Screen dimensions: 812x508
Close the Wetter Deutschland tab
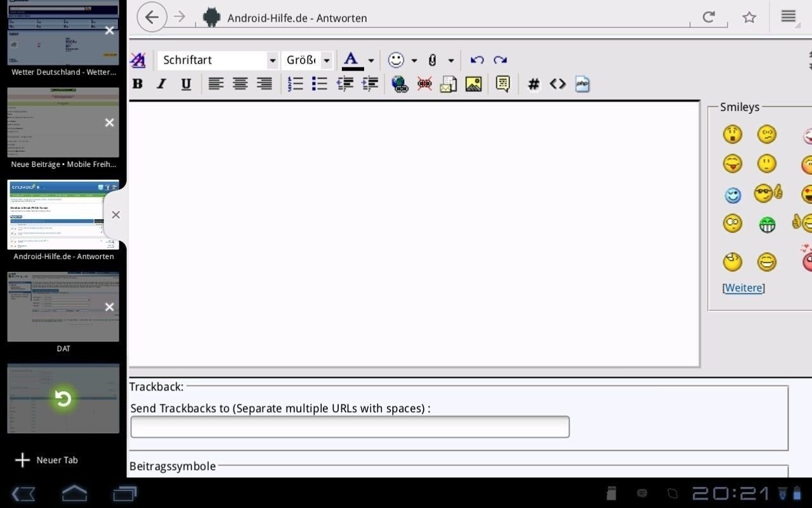point(110,30)
